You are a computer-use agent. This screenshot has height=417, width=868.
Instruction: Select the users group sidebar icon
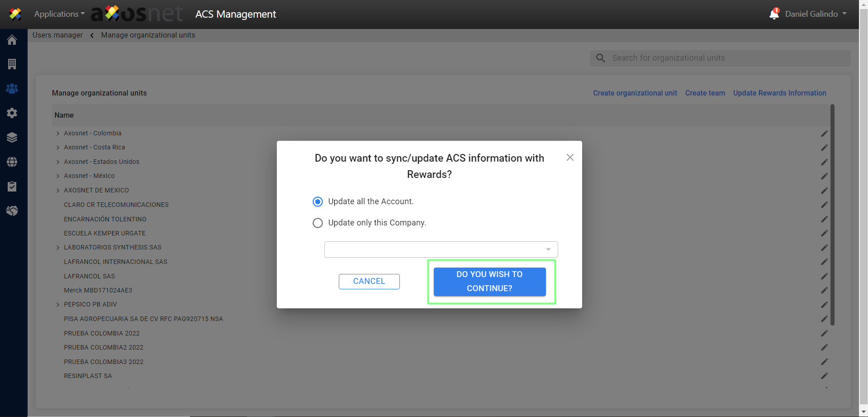coord(12,89)
